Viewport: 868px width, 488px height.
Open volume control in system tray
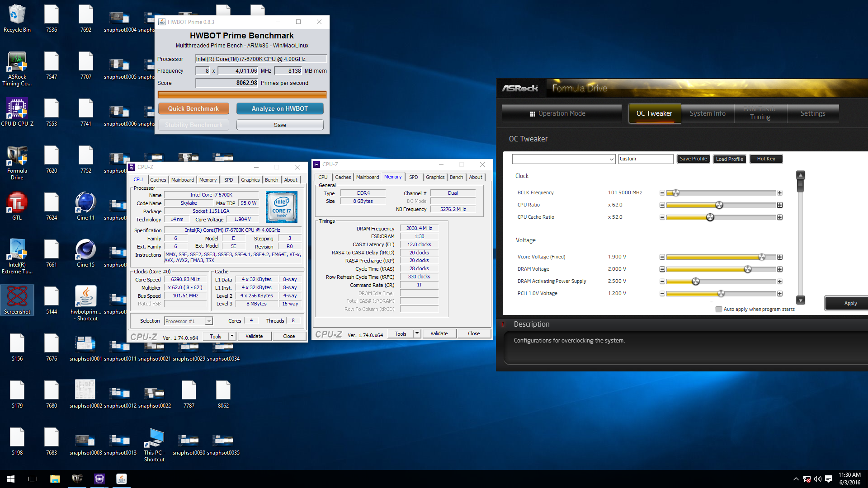(x=817, y=479)
